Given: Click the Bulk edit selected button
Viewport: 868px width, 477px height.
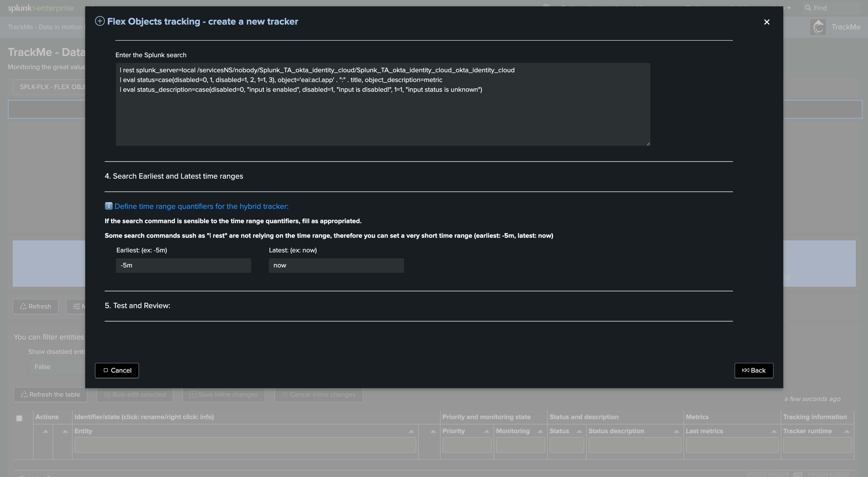Looking at the screenshot, I should click(x=135, y=394).
